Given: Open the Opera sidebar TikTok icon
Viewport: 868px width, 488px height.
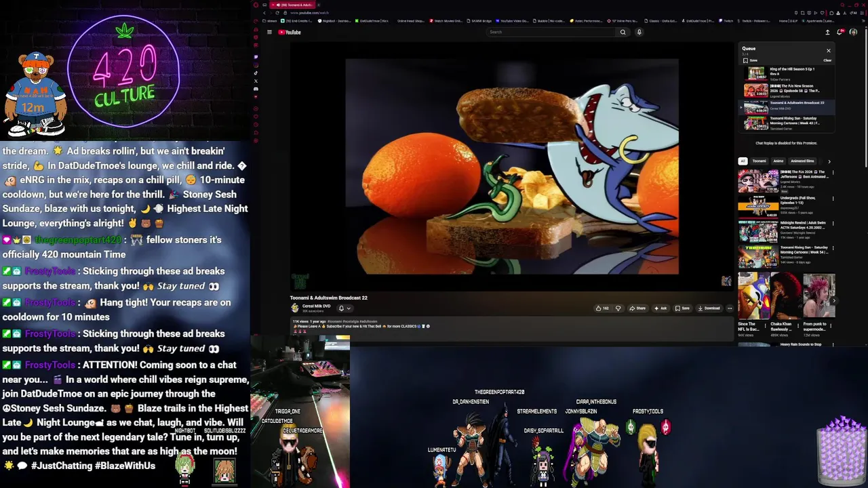Looking at the screenshot, I should [256, 73].
